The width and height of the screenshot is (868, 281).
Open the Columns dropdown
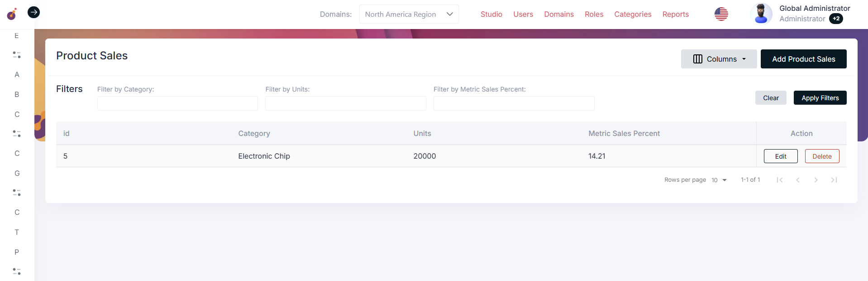tap(719, 59)
